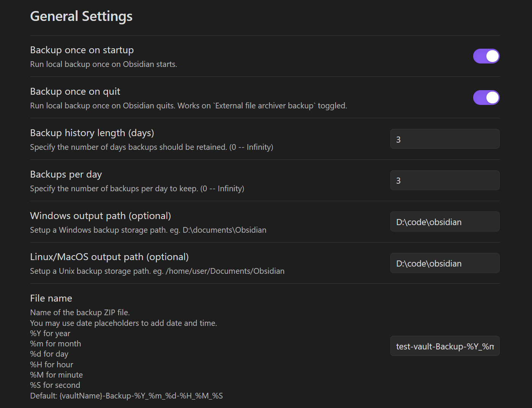
Task: Click the Default file name format line
Action: (126, 396)
